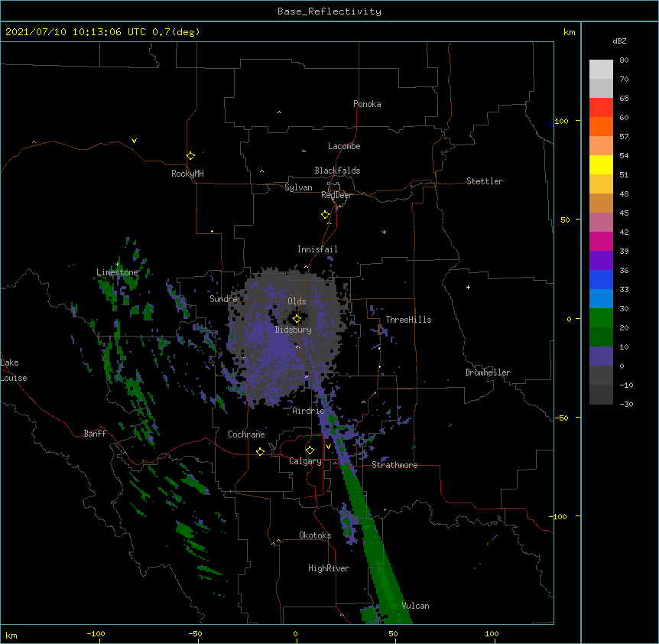This screenshot has width=659, height=644.
Task: Click the white asterisk east of Innisfail
Action: tap(384, 232)
